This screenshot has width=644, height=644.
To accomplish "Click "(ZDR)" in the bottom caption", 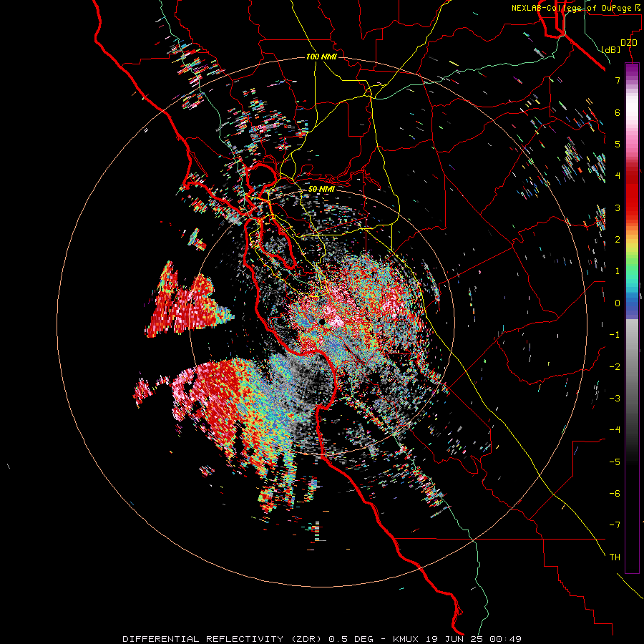I will (x=306, y=639).
